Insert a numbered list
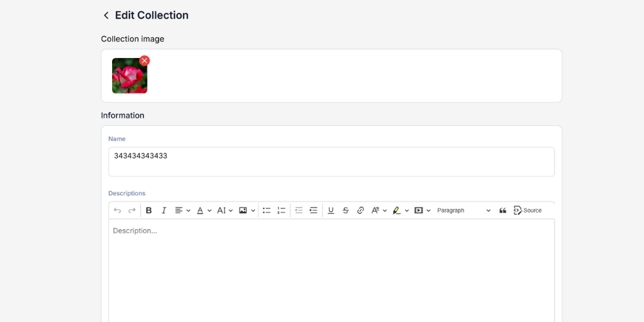Viewport: 644px width, 322px height. [281, 211]
